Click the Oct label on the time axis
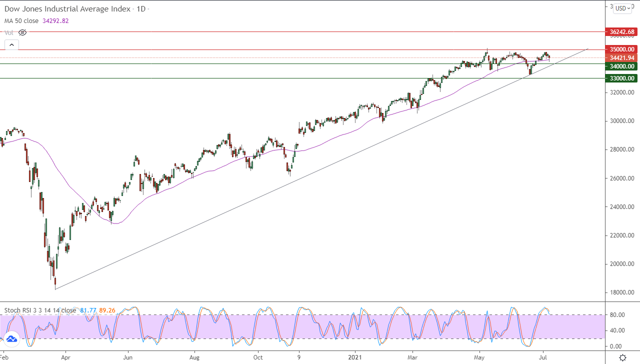The width and height of the screenshot is (640, 364). click(258, 357)
